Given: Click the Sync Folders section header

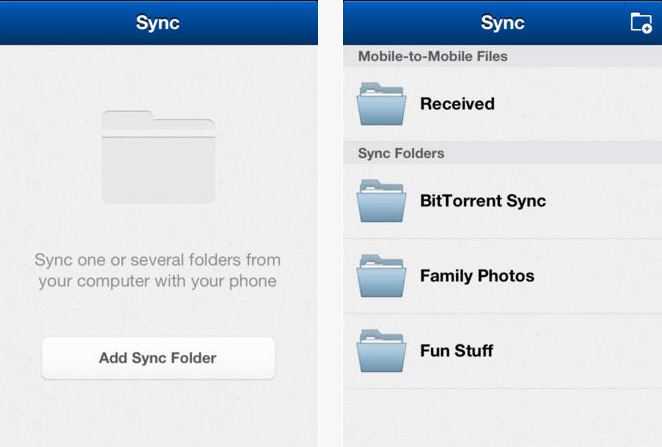Looking at the screenshot, I should pyautogui.click(x=401, y=154).
